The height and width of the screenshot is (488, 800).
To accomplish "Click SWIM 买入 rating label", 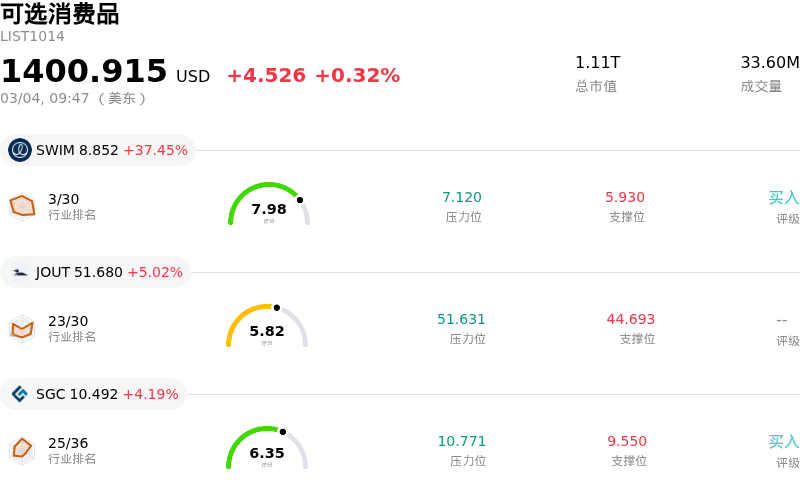I will click(x=784, y=198).
